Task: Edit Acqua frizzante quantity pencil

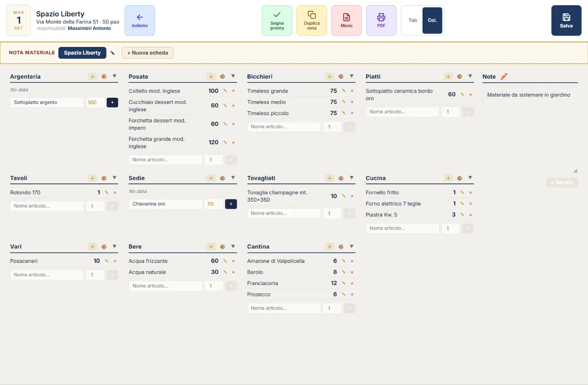Action: coord(225,261)
